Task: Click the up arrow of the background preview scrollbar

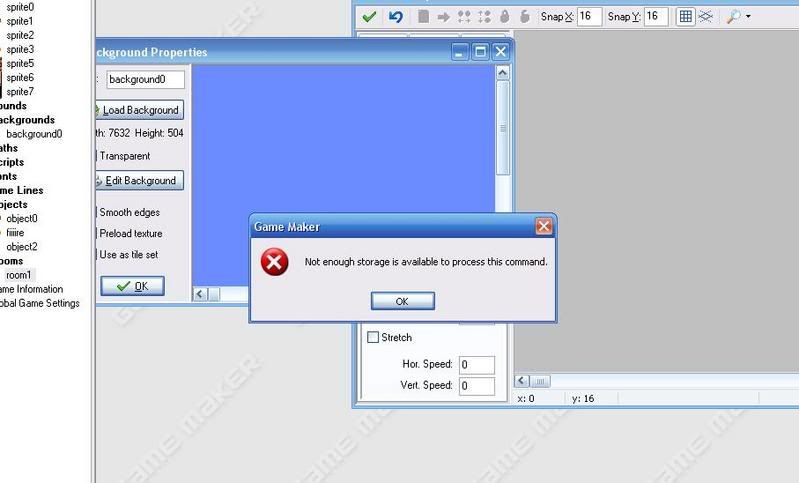Action: [x=502, y=73]
